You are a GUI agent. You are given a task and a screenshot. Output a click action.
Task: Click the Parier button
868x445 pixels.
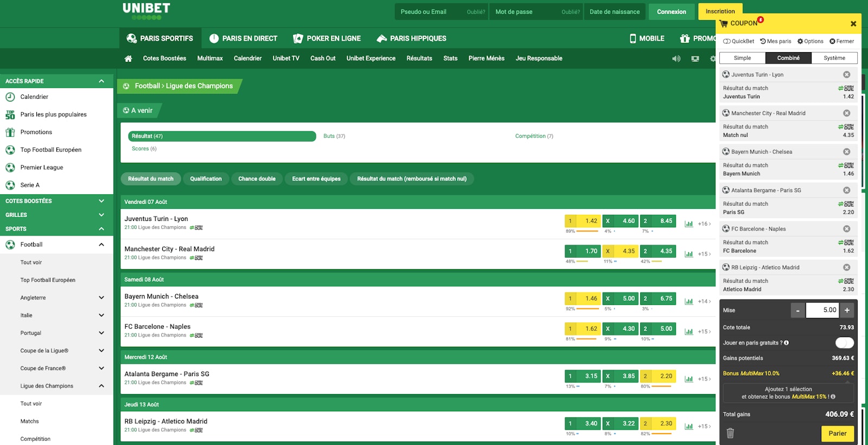click(x=837, y=433)
